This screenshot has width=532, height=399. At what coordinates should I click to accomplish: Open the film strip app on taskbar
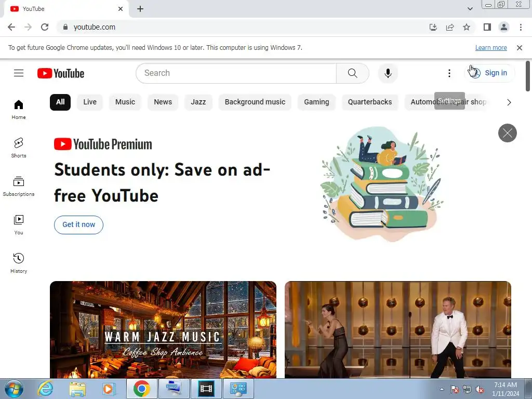coord(206,389)
